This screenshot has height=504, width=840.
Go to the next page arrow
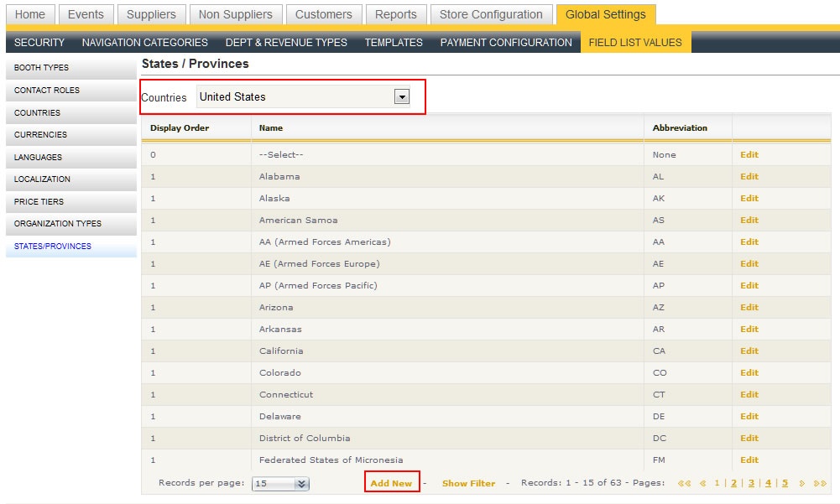coord(802,483)
